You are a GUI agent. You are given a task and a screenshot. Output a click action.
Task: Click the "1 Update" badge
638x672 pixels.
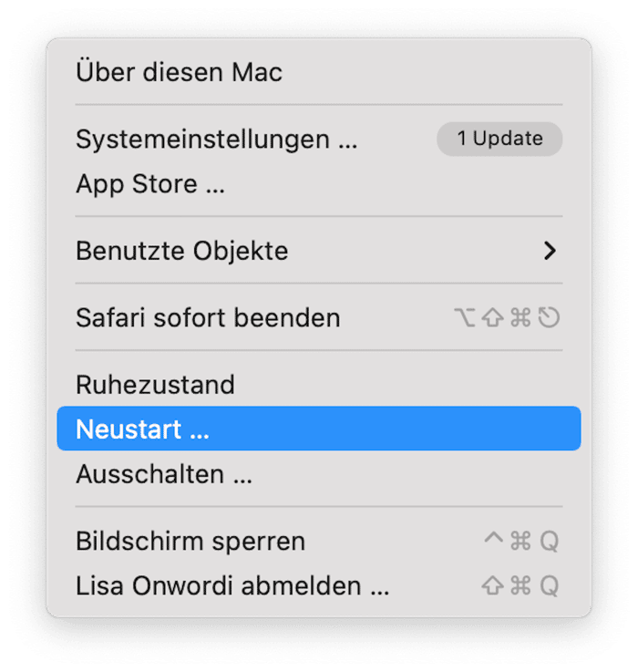499,139
